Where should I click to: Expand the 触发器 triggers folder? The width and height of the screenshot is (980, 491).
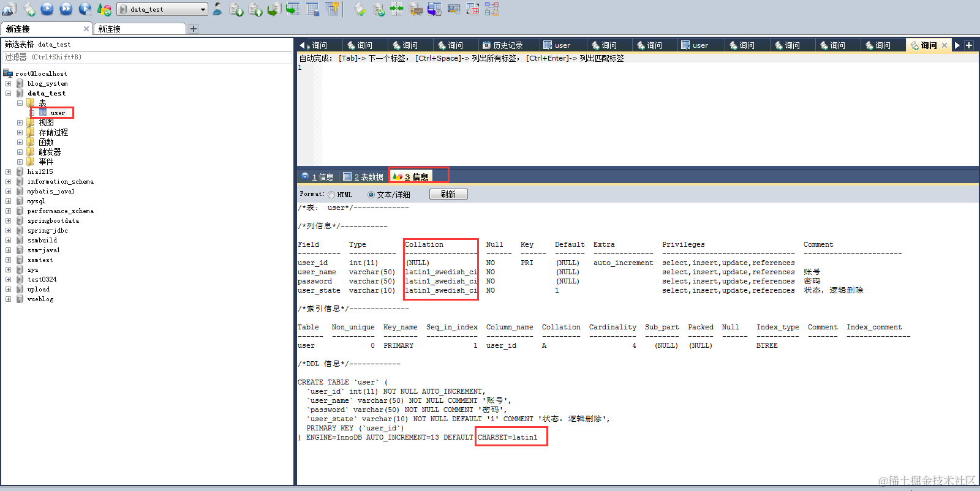tap(20, 152)
